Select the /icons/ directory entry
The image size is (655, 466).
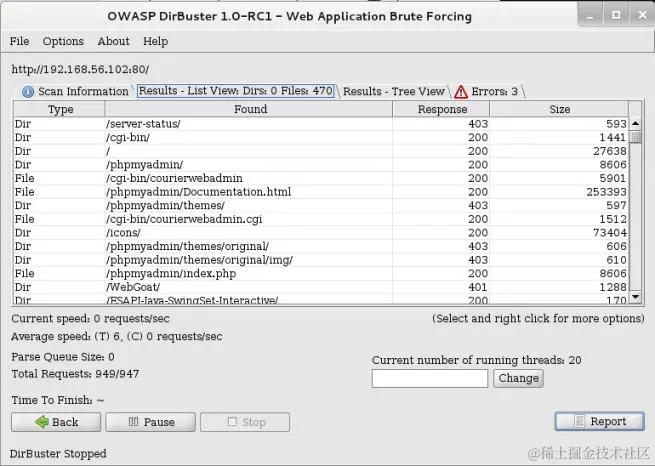321,233
